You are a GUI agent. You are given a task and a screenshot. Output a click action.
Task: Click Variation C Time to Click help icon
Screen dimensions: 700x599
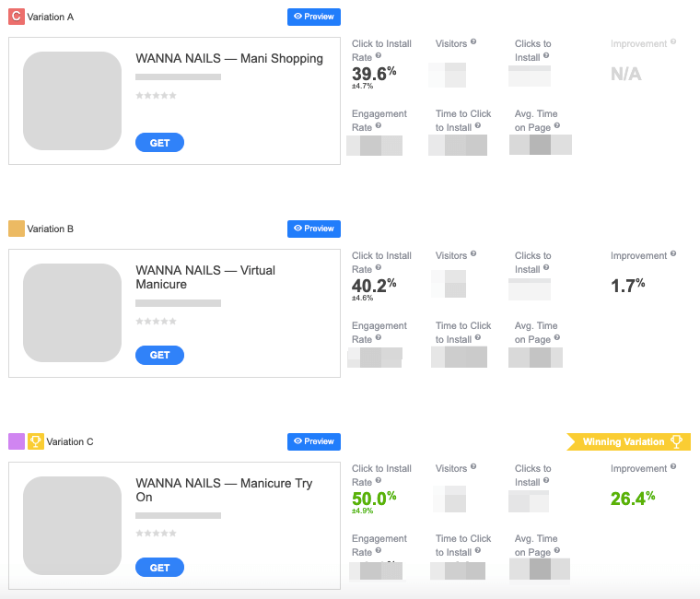[478, 551]
